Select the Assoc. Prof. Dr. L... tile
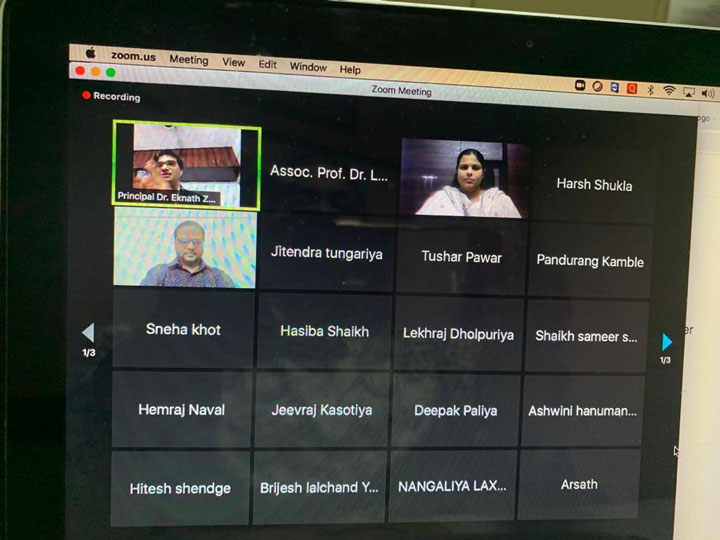This screenshot has width=720, height=540. (329, 173)
